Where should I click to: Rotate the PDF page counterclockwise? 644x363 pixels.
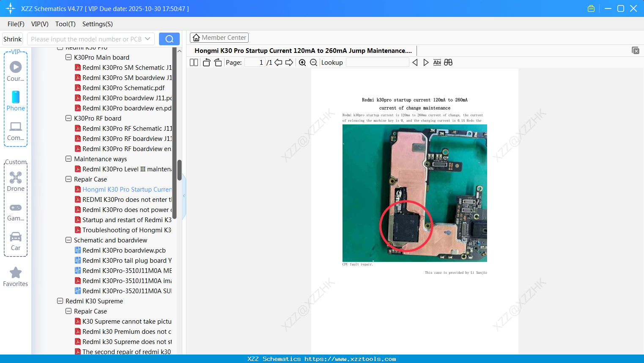click(x=206, y=62)
